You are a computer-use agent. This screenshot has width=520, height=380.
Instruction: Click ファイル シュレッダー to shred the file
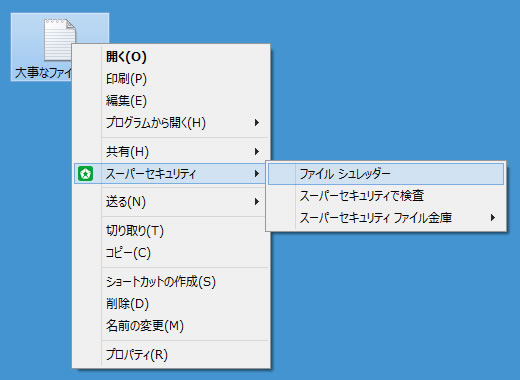[x=386, y=174]
